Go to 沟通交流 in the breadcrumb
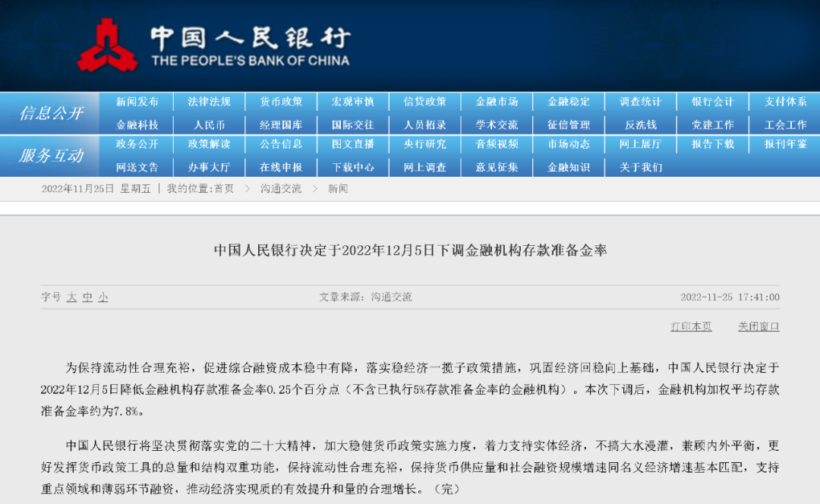 point(281,189)
